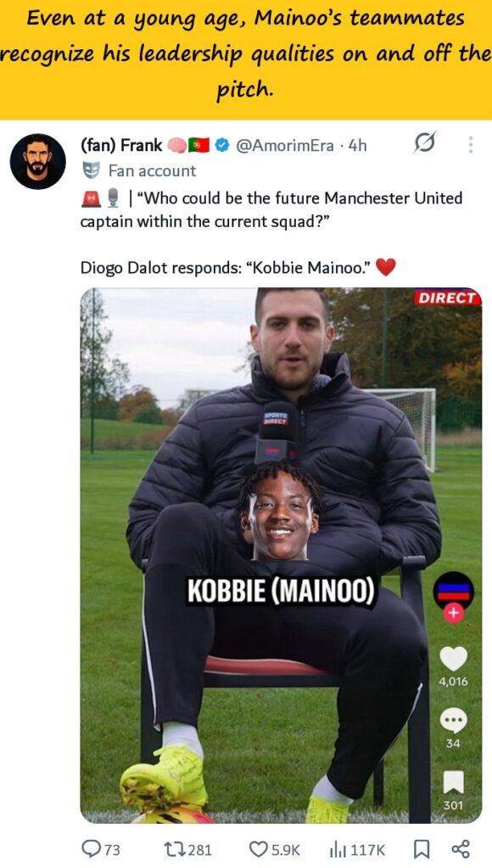Click the Fan account label

152,170
